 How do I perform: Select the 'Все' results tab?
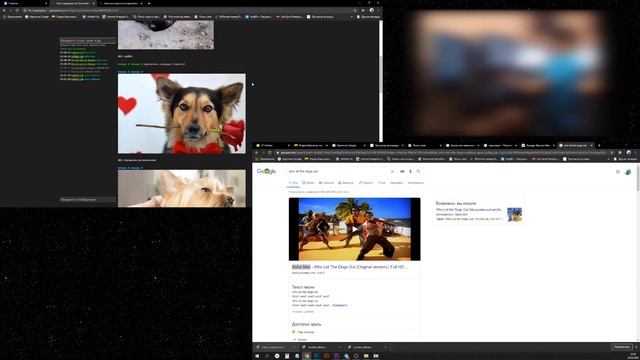click(293, 183)
